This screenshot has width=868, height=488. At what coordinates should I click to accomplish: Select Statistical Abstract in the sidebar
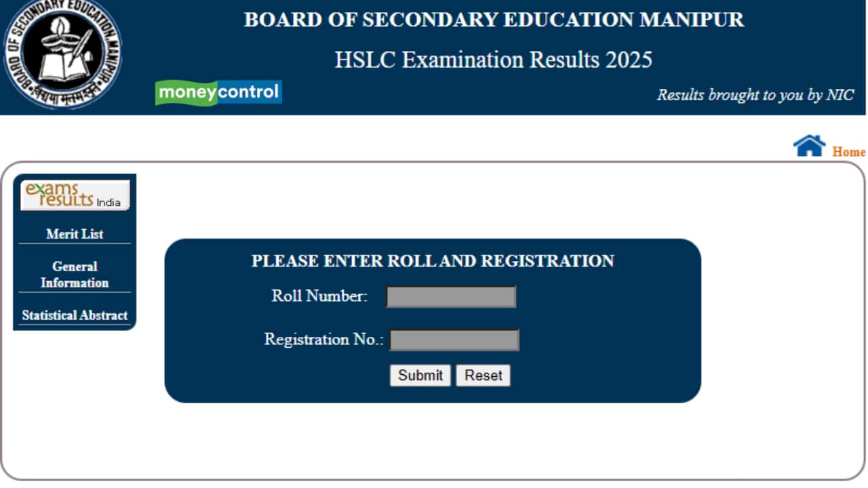point(75,315)
